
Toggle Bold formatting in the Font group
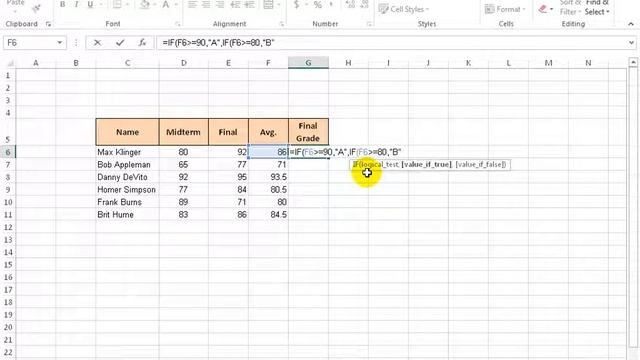pyautogui.click(x=62, y=4)
